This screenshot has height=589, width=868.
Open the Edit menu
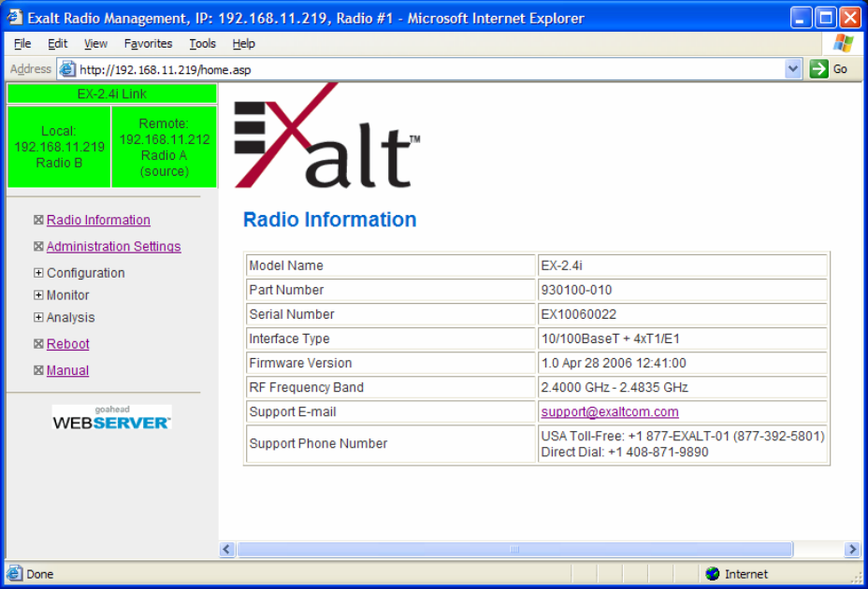(x=58, y=44)
